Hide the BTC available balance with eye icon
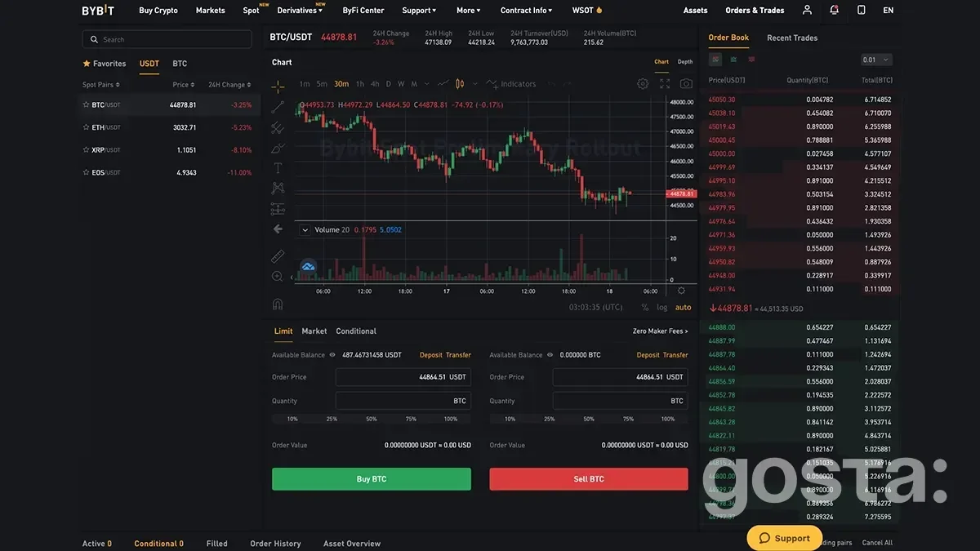The width and height of the screenshot is (980, 551). tap(550, 355)
